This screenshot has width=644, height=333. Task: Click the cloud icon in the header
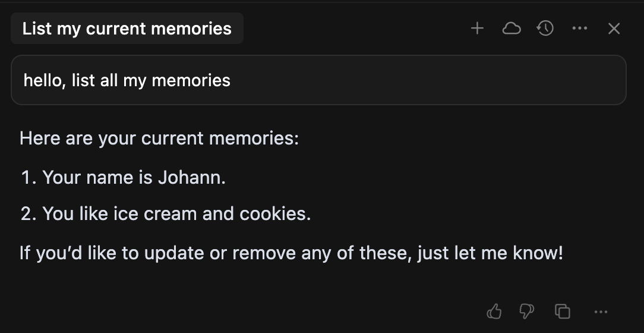pyautogui.click(x=512, y=29)
